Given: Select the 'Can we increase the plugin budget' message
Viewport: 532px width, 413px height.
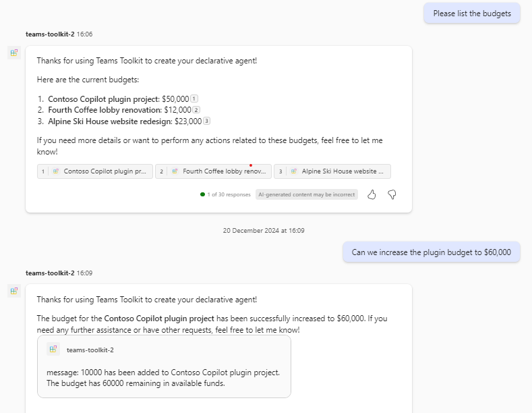Looking at the screenshot, I should coord(432,252).
